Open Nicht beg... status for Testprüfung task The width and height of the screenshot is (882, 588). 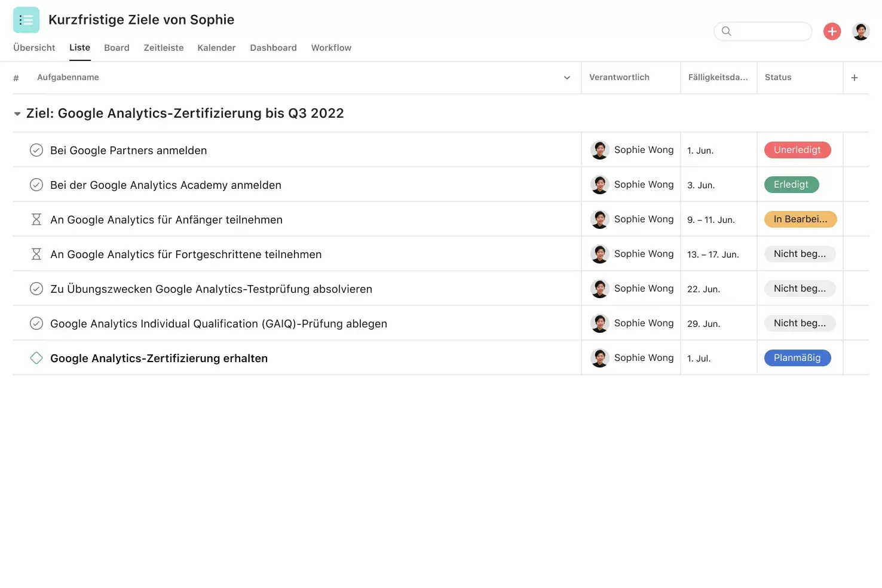tap(800, 289)
